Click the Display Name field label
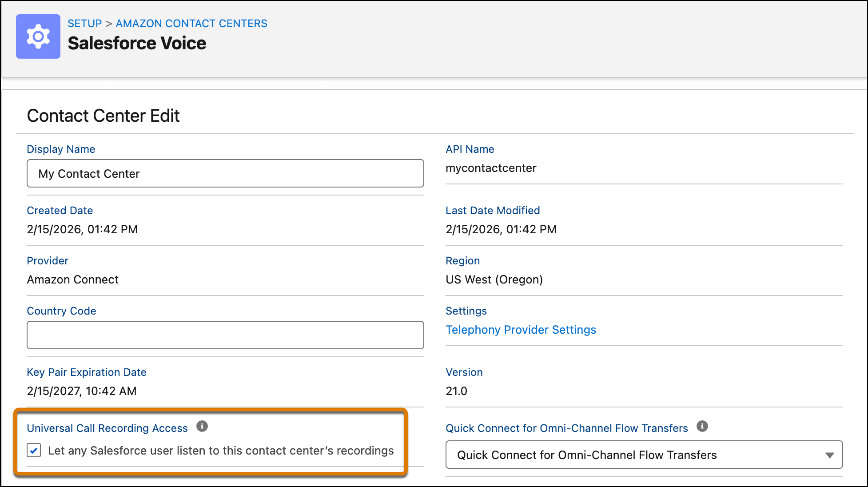This screenshot has height=487, width=868. coord(61,149)
